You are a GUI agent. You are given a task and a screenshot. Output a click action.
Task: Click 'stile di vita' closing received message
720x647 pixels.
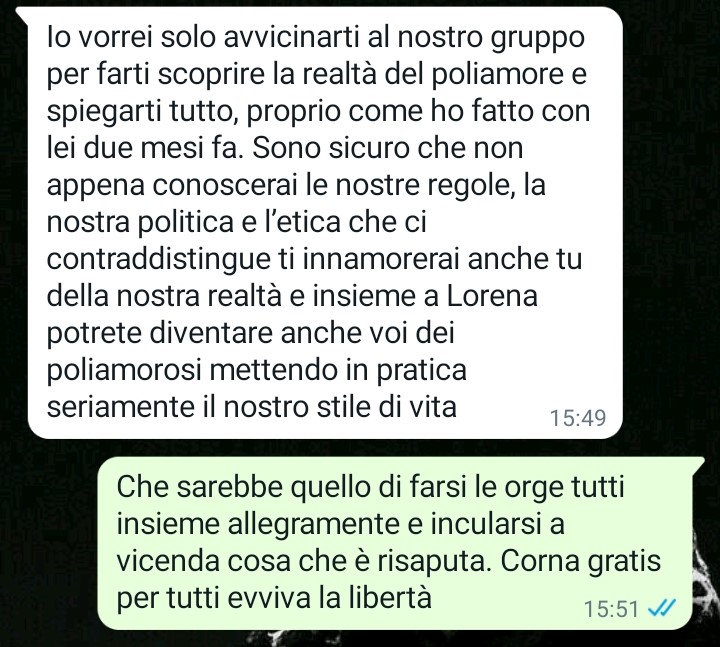pos(384,407)
